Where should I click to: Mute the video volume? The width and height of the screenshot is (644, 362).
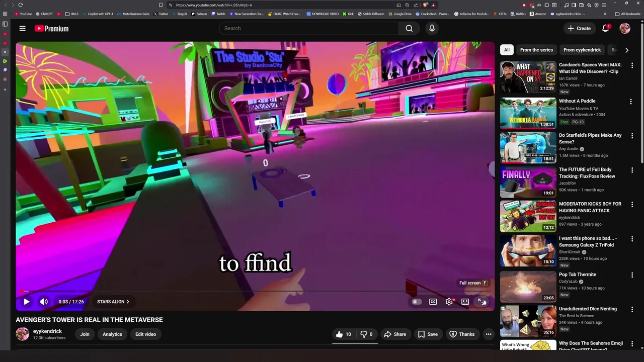click(44, 302)
